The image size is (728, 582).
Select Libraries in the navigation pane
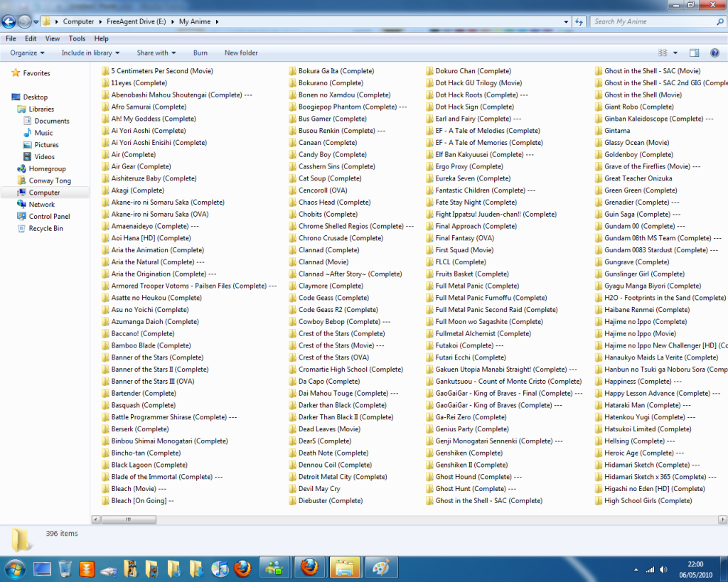point(36,109)
